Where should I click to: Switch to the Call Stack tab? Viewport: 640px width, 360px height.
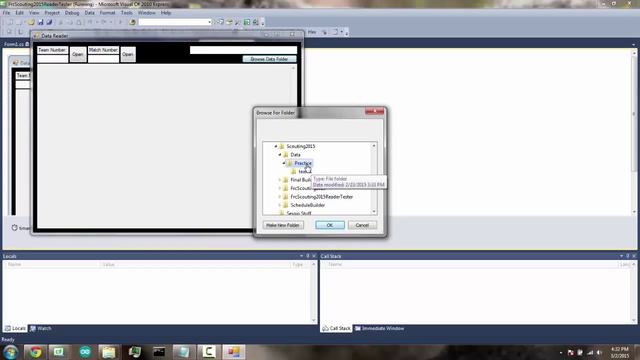pos(336,328)
